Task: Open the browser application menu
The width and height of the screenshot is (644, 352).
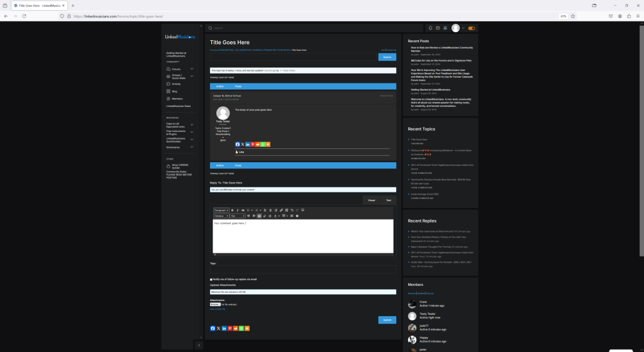Action: pos(638,16)
